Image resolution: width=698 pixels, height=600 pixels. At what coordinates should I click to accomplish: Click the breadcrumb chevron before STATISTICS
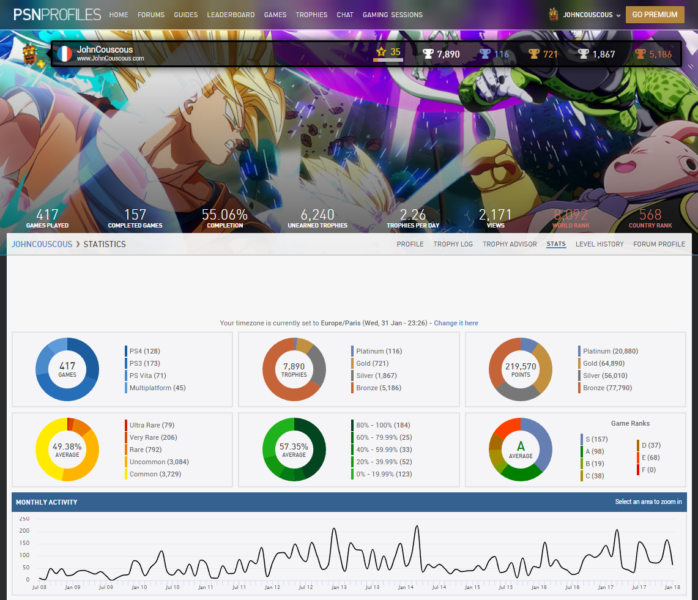[78, 244]
